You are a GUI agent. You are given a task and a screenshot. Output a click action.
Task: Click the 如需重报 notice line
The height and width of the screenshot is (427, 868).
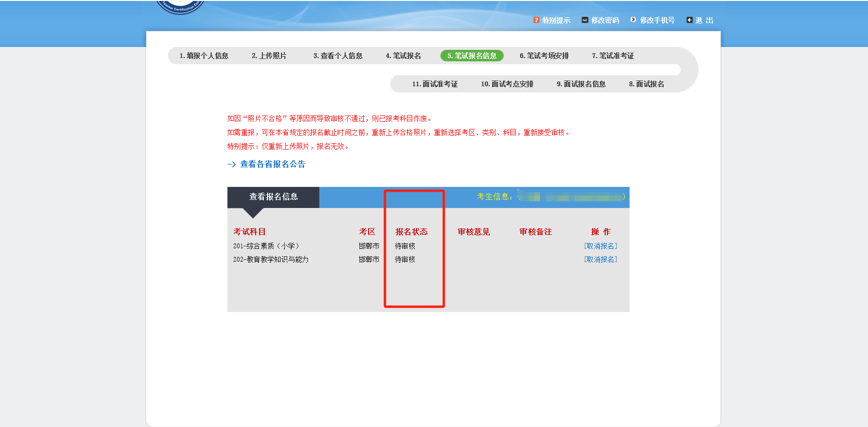pyautogui.click(x=399, y=132)
